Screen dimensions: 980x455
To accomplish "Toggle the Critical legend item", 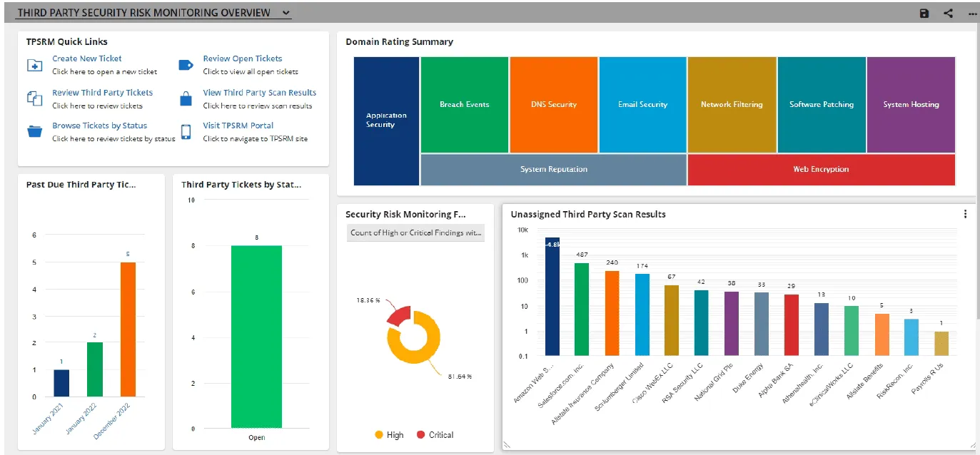I will (x=435, y=435).
